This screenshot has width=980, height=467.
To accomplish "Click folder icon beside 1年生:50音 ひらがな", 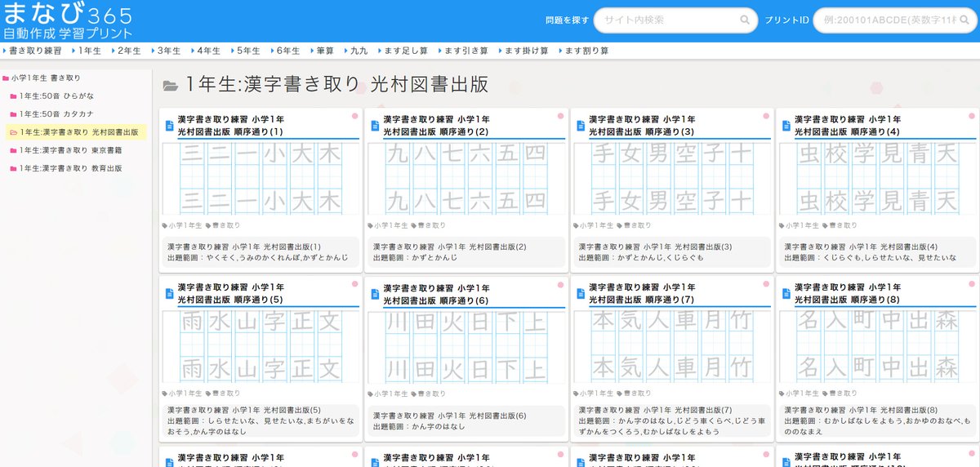I will [14, 96].
